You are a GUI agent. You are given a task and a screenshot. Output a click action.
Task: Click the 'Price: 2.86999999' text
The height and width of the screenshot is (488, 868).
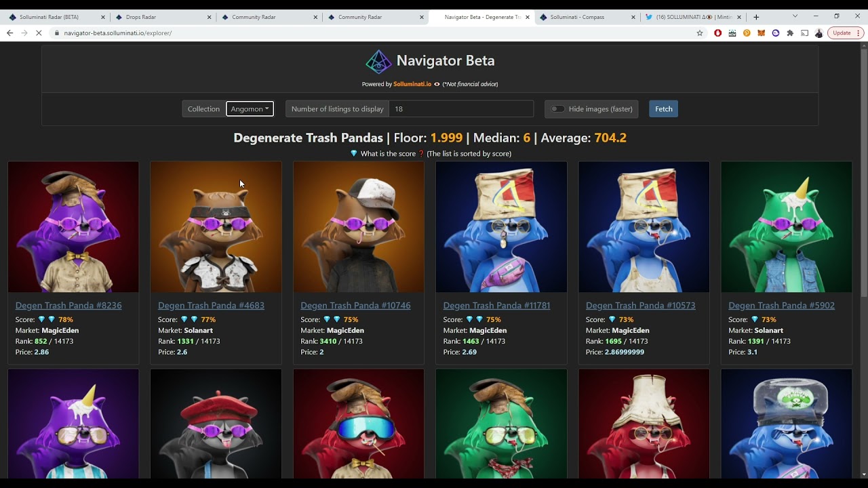point(615,352)
